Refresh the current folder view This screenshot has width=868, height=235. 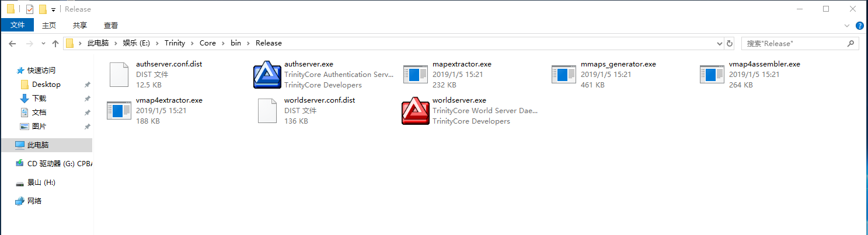tap(729, 43)
